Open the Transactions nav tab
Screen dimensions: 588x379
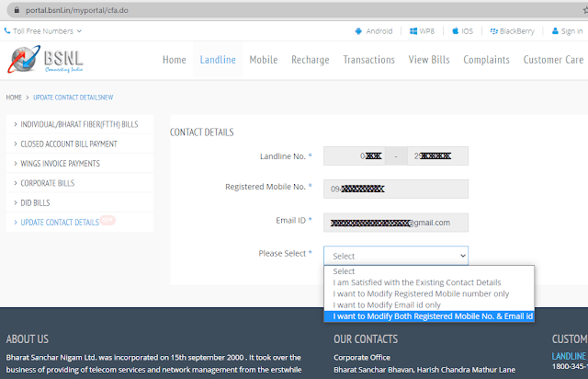click(369, 60)
